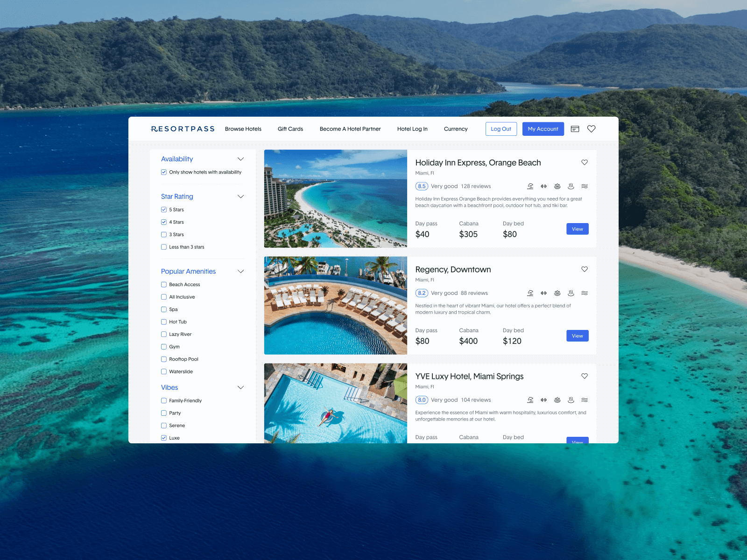Tick the Spa amenity checkbox
The width and height of the screenshot is (747, 560).
pyautogui.click(x=164, y=309)
